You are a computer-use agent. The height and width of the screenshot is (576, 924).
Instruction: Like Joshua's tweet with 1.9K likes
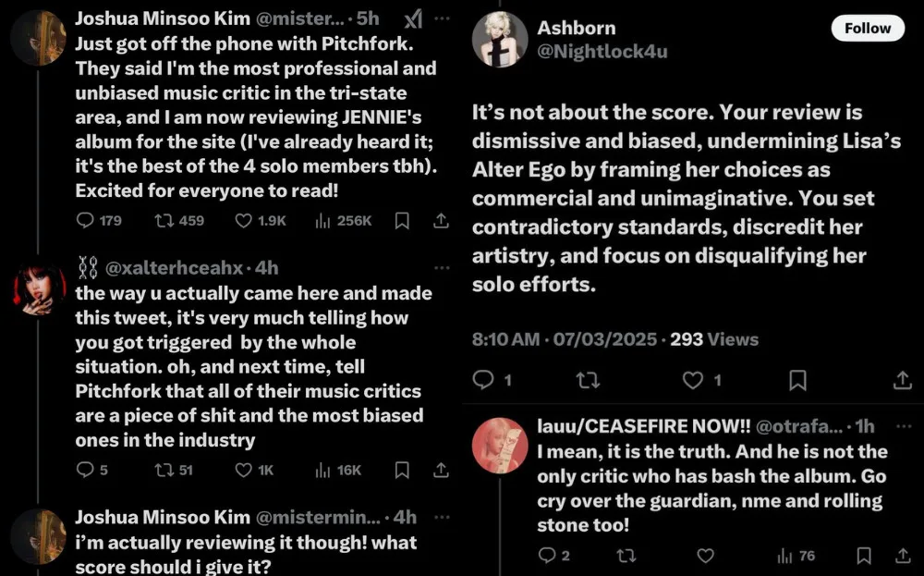click(x=245, y=220)
